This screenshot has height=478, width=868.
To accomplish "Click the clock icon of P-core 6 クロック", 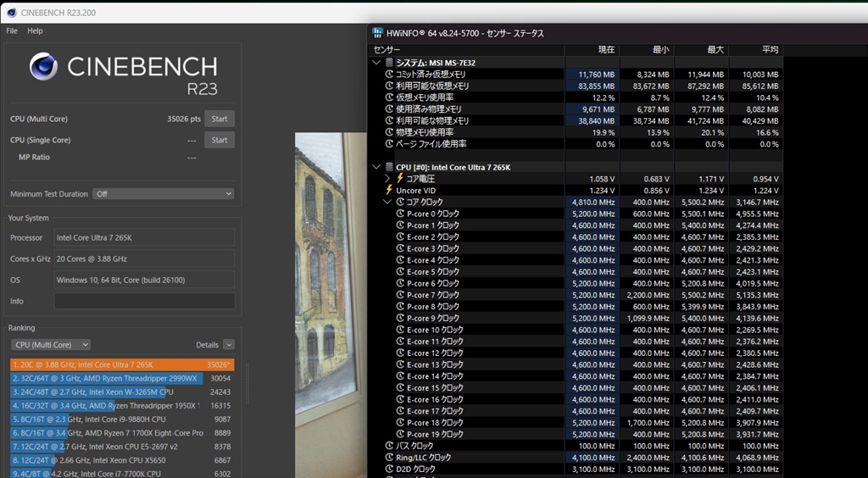I will point(400,283).
